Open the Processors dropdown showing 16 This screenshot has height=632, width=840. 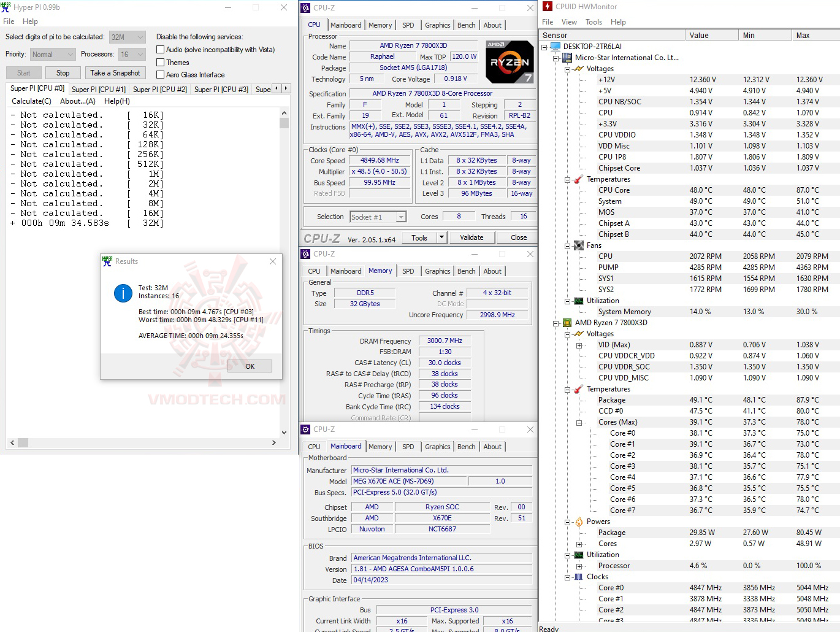[132, 55]
